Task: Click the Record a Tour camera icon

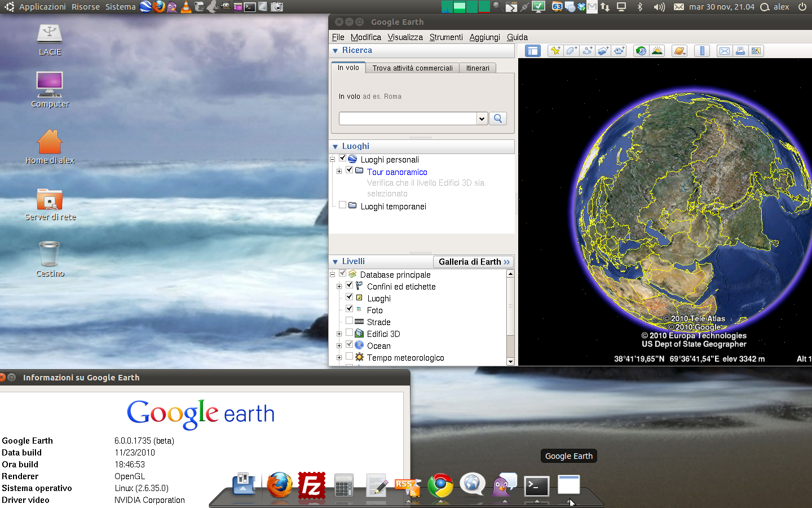Action: coord(619,51)
